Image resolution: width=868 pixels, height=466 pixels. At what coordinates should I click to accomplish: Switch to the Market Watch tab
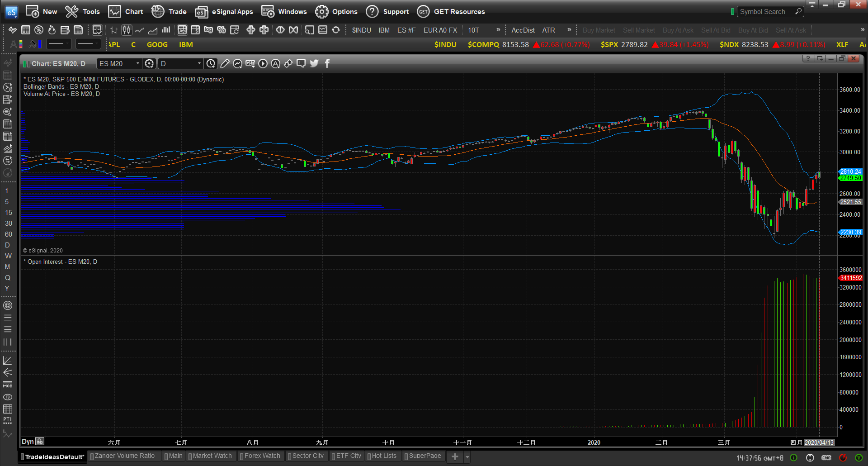[210, 456]
